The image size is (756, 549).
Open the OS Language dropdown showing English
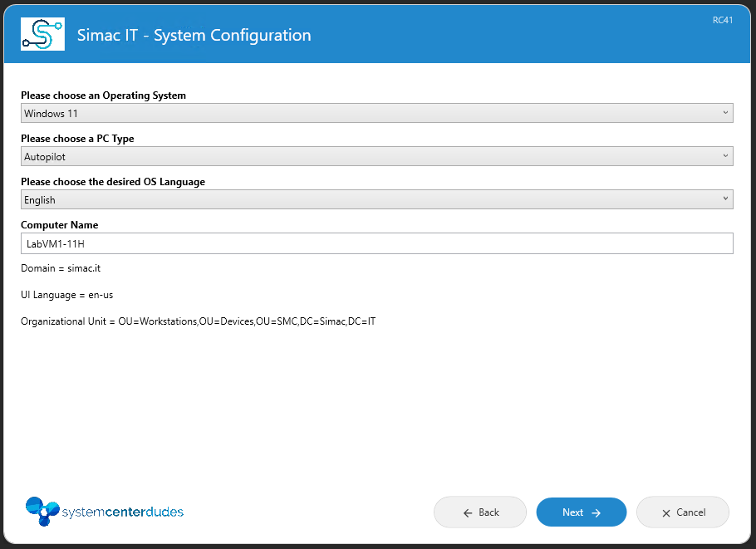[x=377, y=199]
